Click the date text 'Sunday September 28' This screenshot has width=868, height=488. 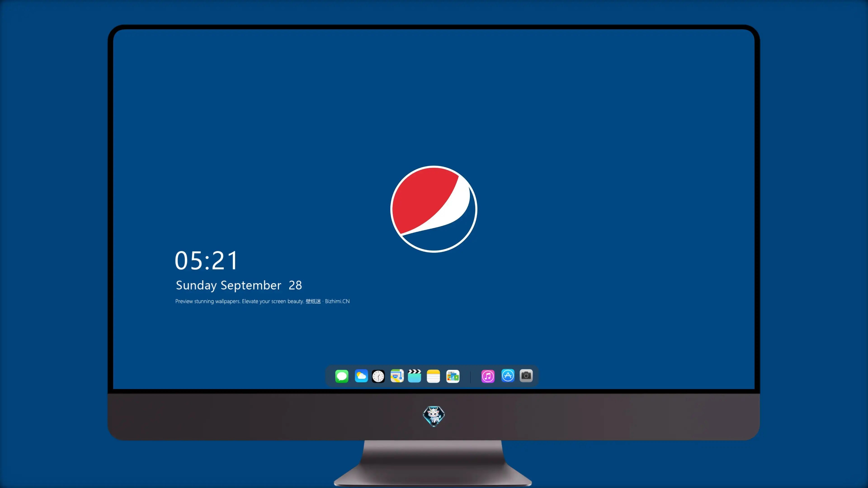239,285
